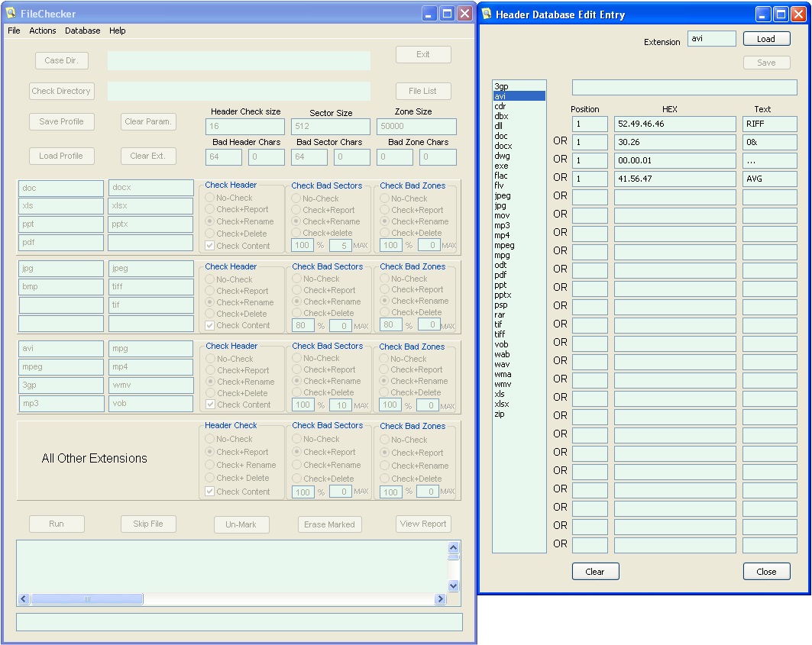The width and height of the screenshot is (812, 645).
Task: Click the Clear Ext. button
Action: pyautogui.click(x=148, y=156)
